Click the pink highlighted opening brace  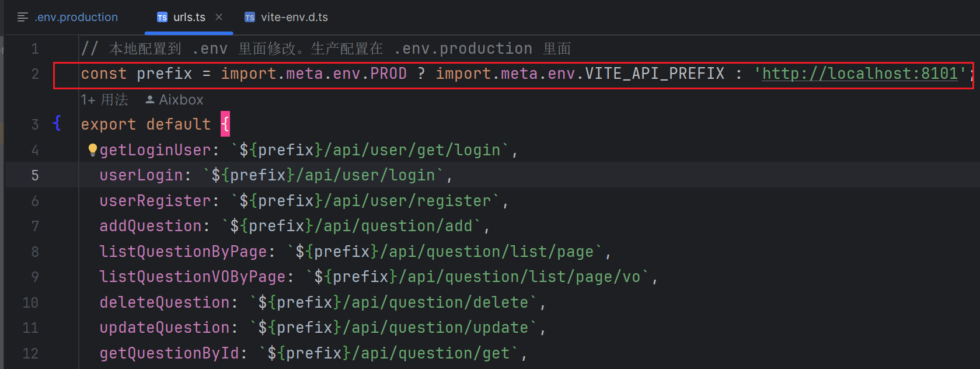click(x=225, y=124)
